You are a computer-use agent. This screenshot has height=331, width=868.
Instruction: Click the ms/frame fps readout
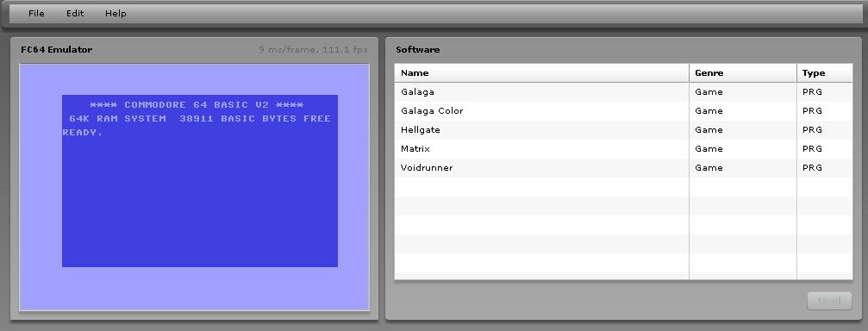[313, 50]
